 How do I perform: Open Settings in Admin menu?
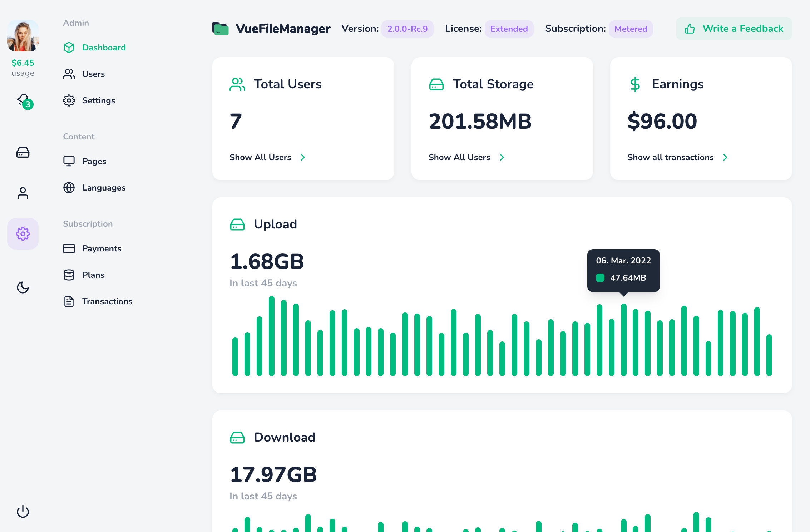(98, 100)
